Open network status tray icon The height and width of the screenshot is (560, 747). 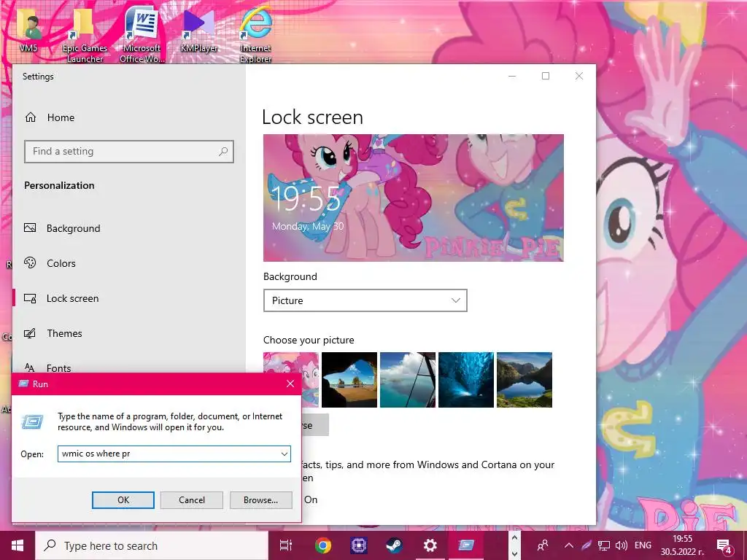coord(603,545)
